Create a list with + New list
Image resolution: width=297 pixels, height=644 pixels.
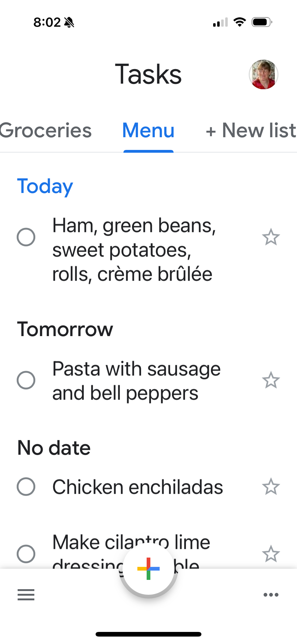[x=251, y=130]
